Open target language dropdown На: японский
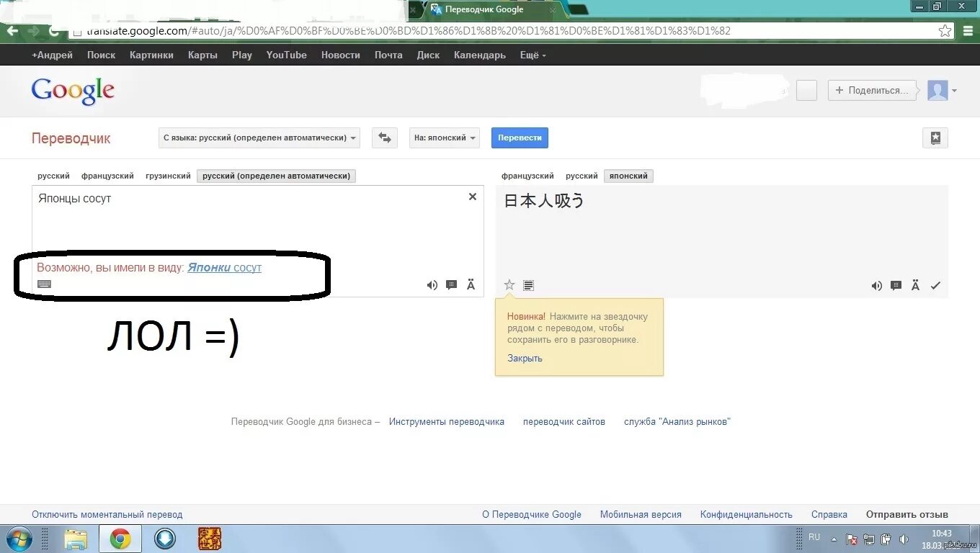Image resolution: width=980 pixels, height=553 pixels. [x=445, y=138]
